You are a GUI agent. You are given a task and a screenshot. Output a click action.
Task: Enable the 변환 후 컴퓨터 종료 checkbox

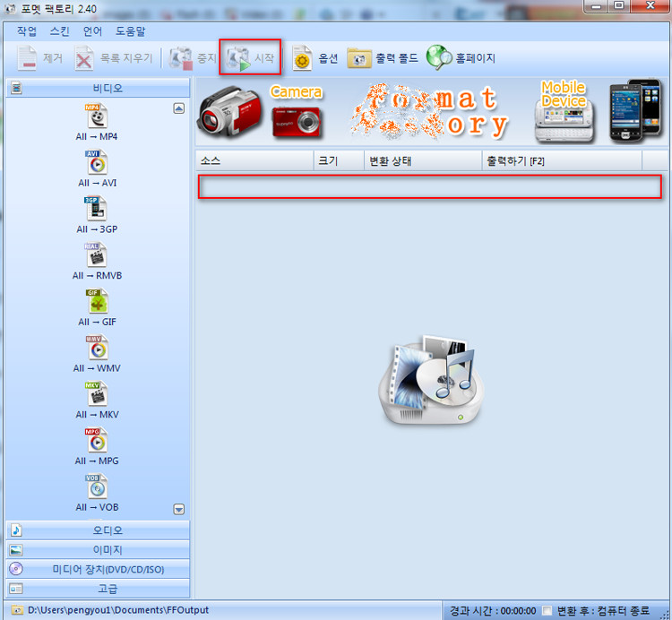click(x=547, y=610)
